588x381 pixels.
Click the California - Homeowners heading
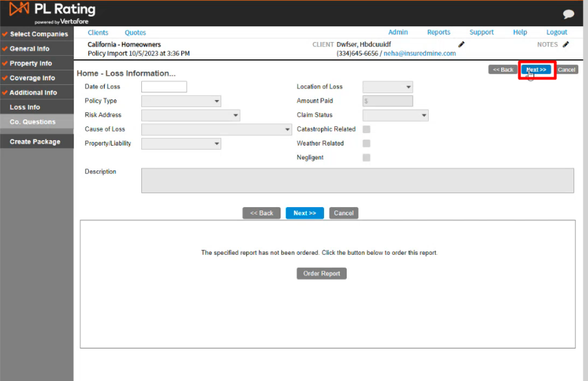point(124,44)
